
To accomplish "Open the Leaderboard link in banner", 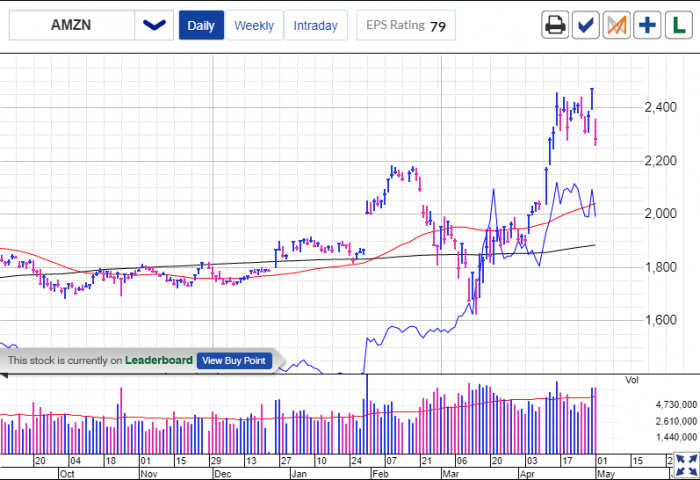I will 160,360.
